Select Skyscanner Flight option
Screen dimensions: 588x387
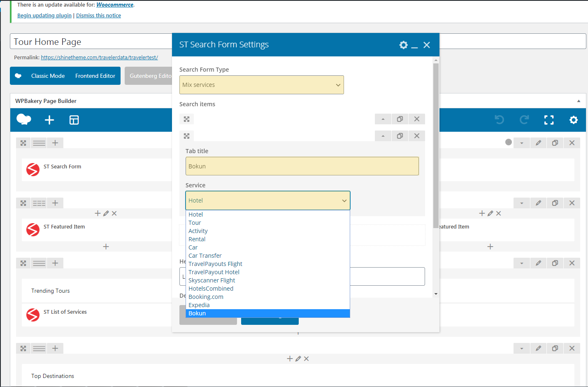click(268, 280)
